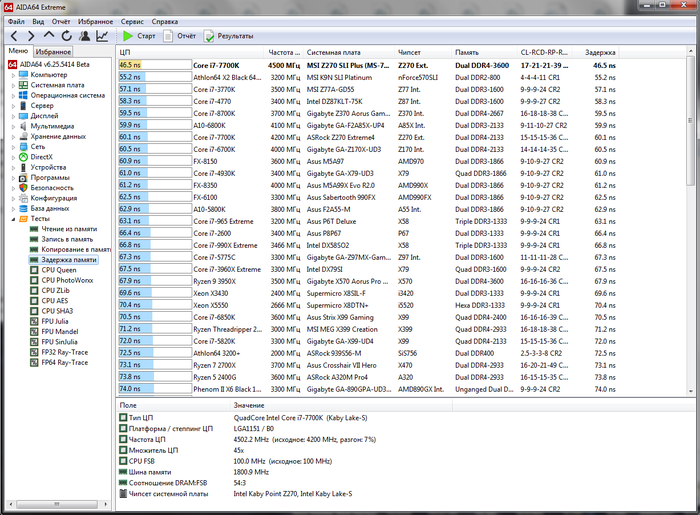Image resolution: width=700 pixels, height=515 pixels.
Task: Select the Безопасность shield icon
Action: (23, 188)
